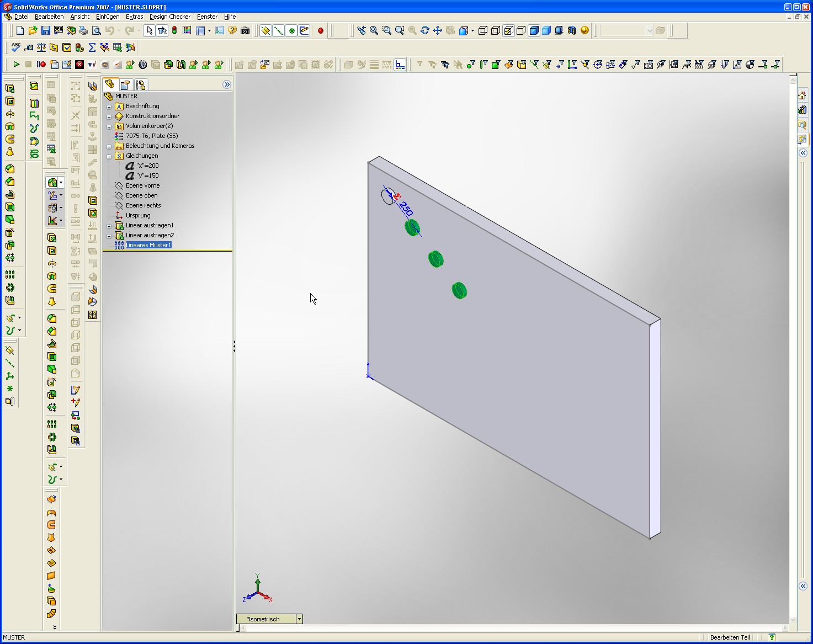The width and height of the screenshot is (813, 644).
Task: Click the spell check ABC icon
Action: pyautogui.click(x=15, y=47)
